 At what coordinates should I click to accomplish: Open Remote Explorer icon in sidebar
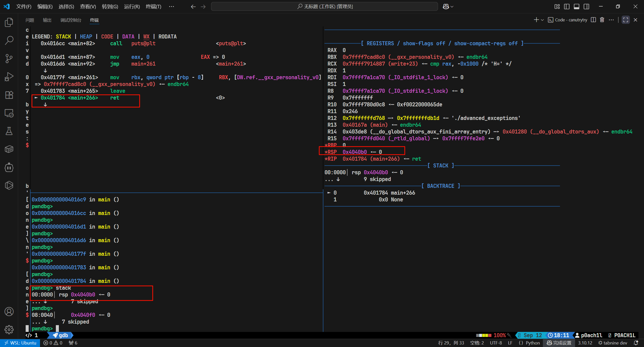tap(9, 113)
